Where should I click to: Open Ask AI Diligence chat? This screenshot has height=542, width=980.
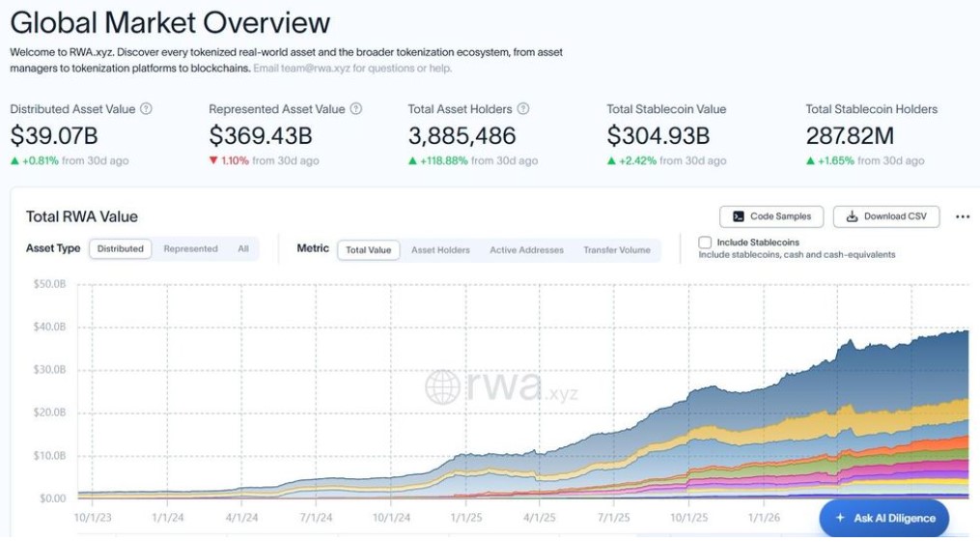(x=884, y=518)
